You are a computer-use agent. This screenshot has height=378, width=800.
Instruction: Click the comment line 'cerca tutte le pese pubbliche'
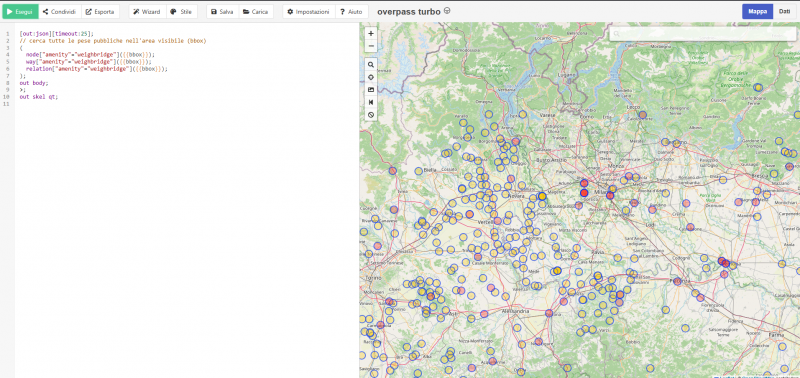113,40
